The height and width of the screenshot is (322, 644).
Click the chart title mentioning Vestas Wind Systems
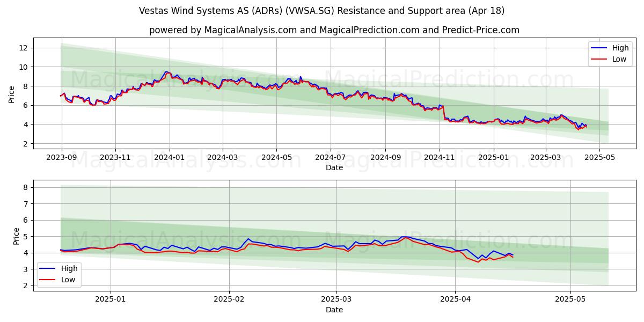(x=321, y=11)
